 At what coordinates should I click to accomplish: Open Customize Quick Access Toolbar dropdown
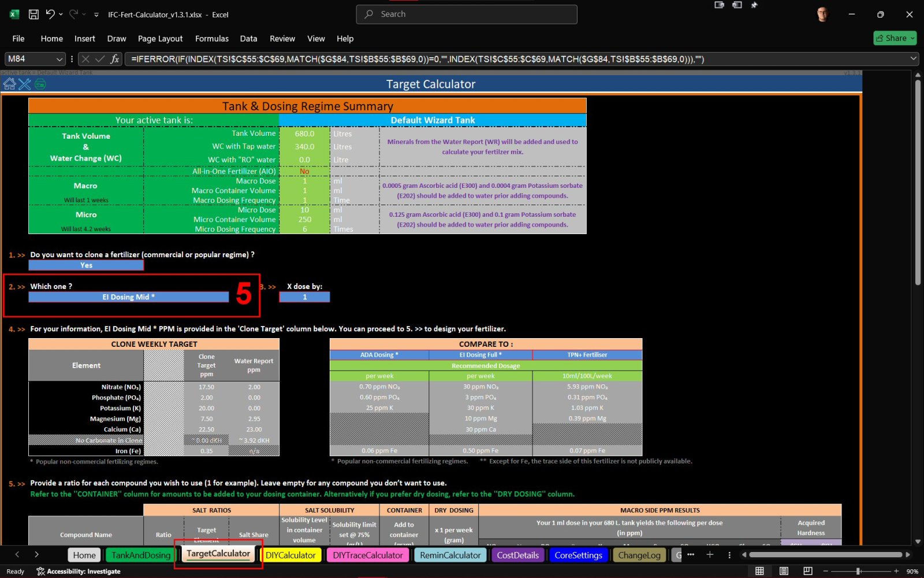pyautogui.click(x=96, y=15)
